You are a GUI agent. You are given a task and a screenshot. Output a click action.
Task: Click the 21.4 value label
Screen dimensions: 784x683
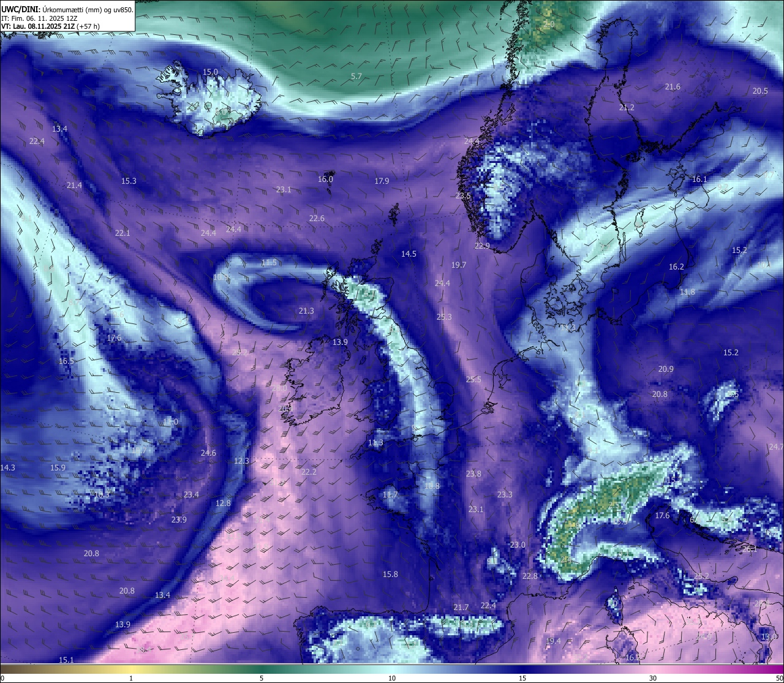(74, 185)
